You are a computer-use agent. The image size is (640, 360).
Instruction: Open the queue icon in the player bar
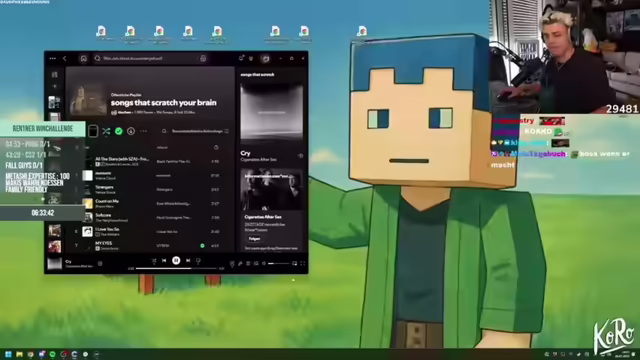[248, 264]
